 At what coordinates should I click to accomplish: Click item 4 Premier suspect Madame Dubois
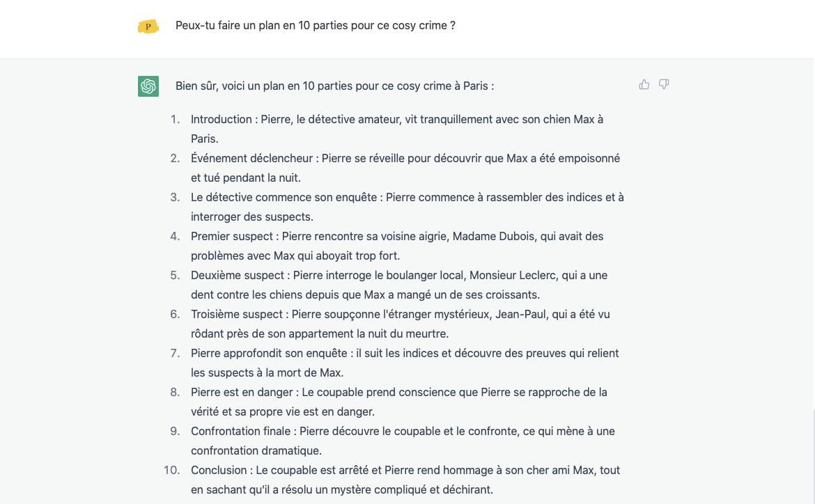tap(397, 246)
